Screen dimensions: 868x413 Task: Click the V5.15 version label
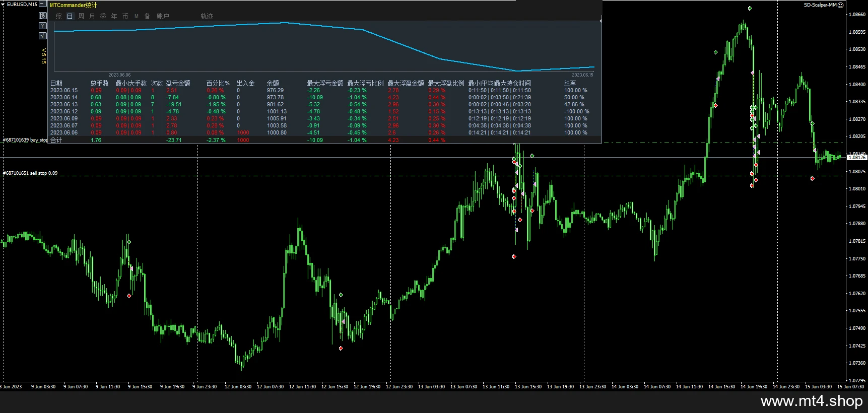pos(43,56)
